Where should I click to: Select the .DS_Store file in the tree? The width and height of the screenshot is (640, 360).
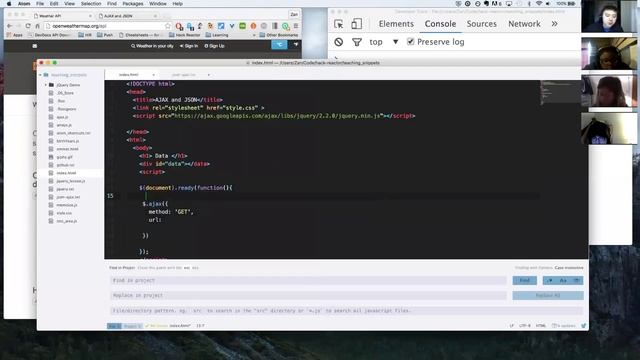[65, 93]
